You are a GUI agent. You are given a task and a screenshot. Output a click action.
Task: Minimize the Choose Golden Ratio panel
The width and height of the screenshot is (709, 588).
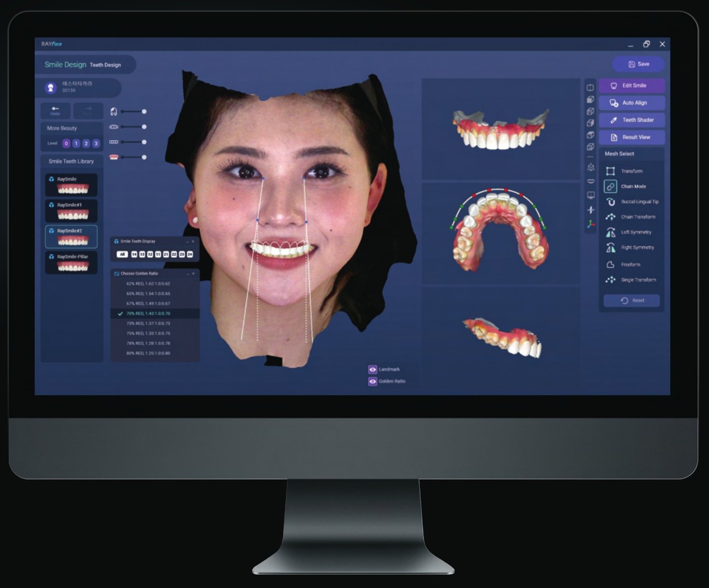coord(187,274)
